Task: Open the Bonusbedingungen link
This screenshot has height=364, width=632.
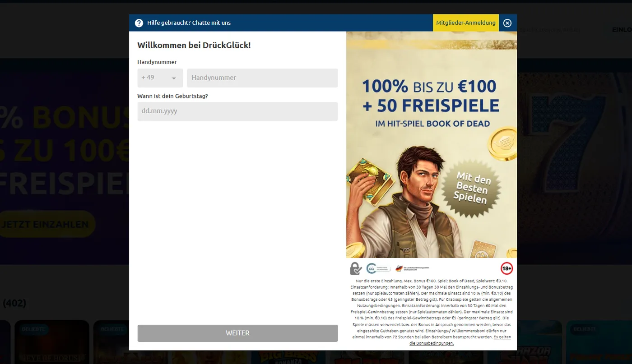Action: pos(431,343)
